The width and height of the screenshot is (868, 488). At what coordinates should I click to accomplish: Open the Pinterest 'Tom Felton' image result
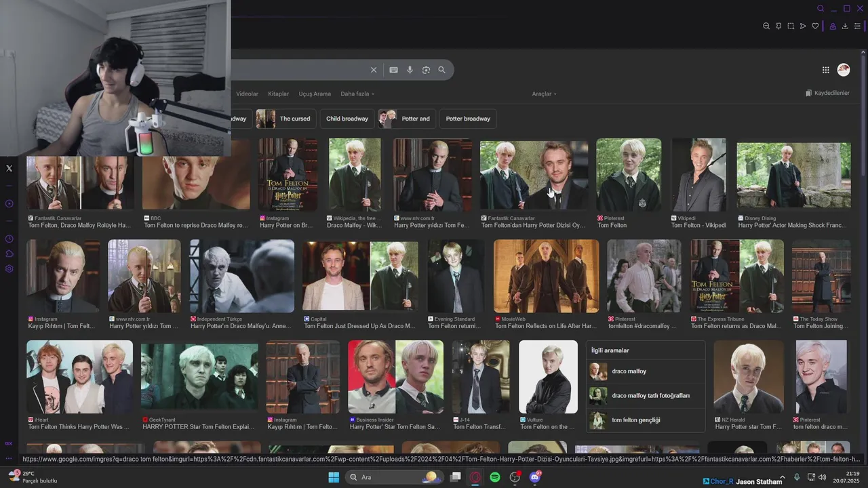click(629, 174)
